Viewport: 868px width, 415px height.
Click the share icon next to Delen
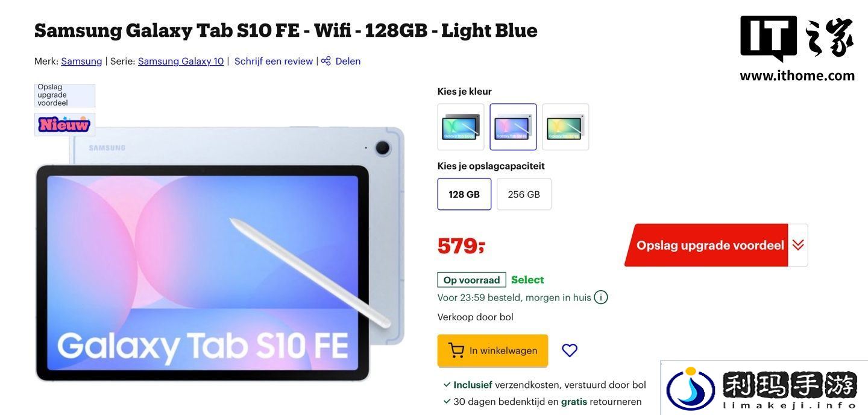point(326,61)
